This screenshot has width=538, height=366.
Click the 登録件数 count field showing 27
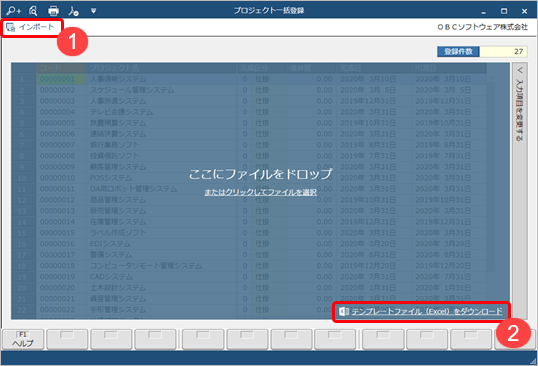[x=503, y=51]
